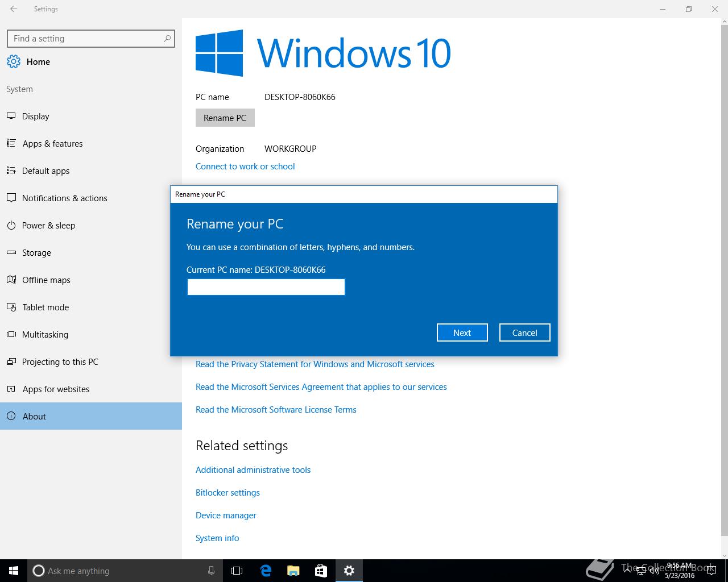The height and width of the screenshot is (582, 728).
Task: Click the About info icon
Action: pos(11,416)
